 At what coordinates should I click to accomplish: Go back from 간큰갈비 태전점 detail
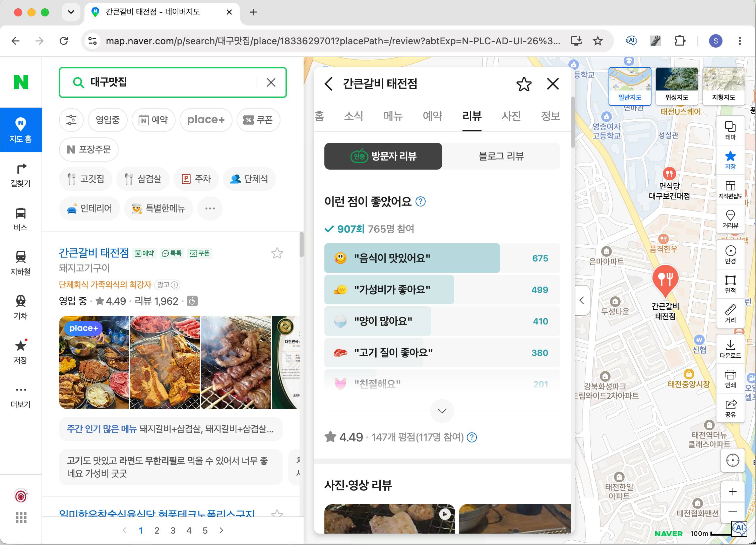click(329, 84)
